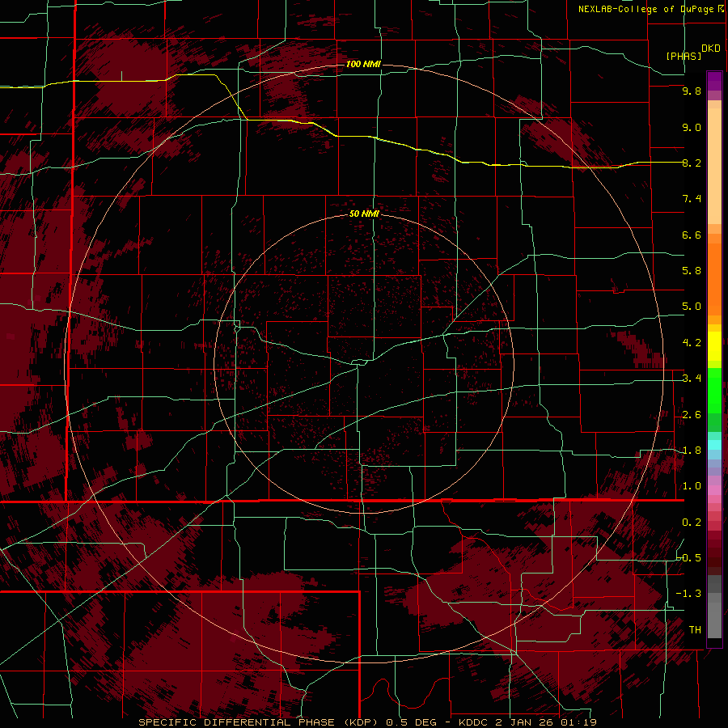Click the [PHAS] units label
Viewport: 728px width, 728px height.
coord(684,56)
